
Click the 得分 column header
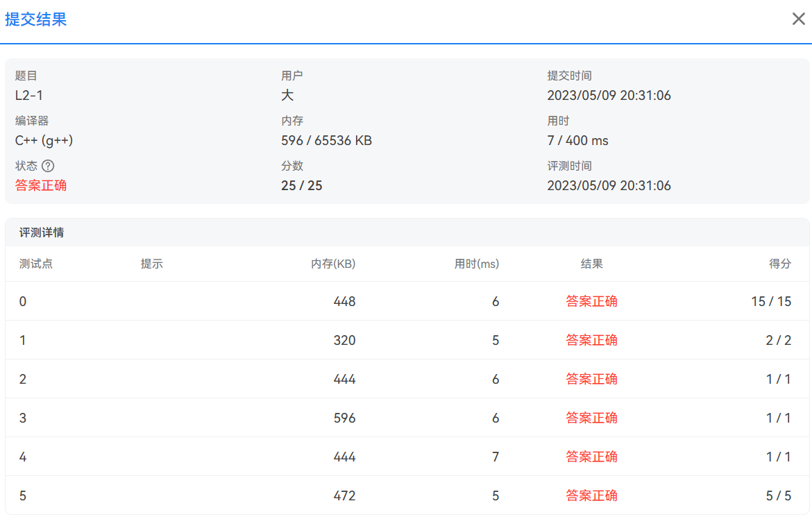(780, 264)
